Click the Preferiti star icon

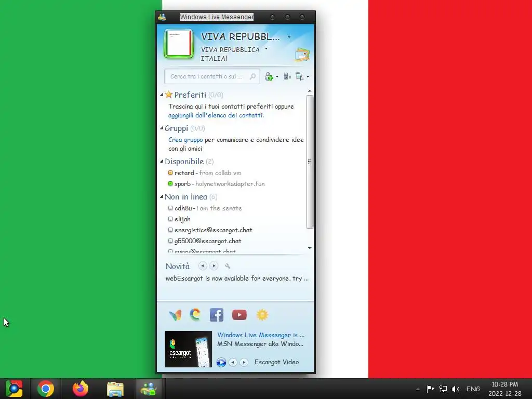pos(169,95)
